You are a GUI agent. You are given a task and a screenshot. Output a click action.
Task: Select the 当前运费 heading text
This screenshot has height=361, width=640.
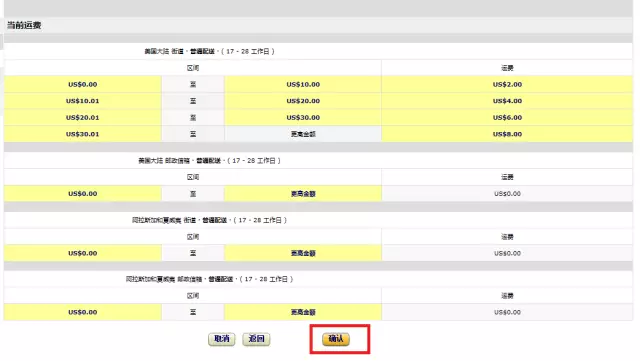pos(24,25)
